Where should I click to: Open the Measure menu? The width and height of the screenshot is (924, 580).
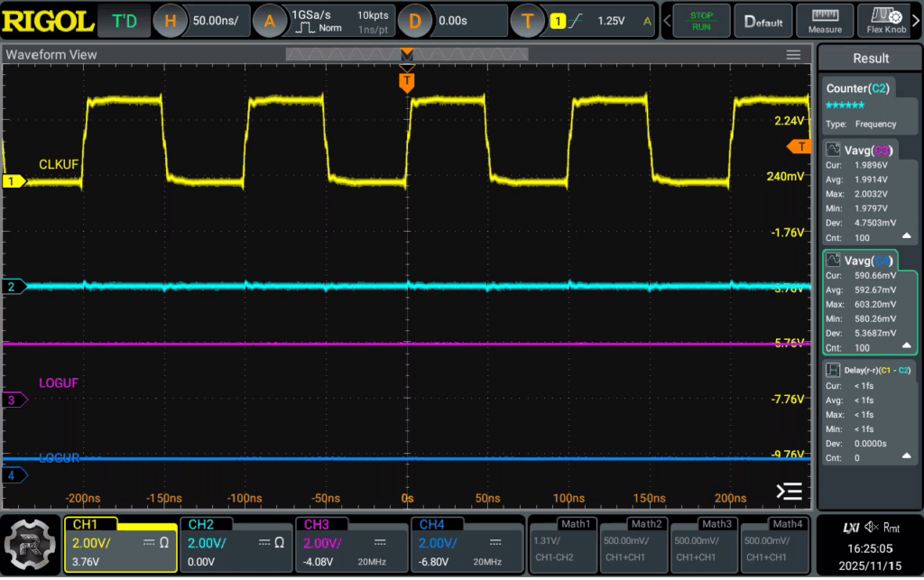pyautogui.click(x=825, y=22)
